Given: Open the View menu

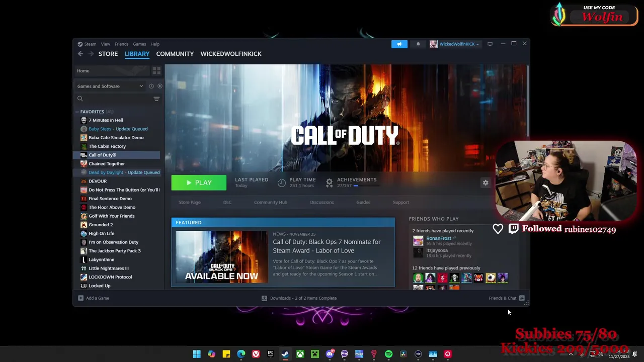Looking at the screenshot, I should [x=105, y=44].
